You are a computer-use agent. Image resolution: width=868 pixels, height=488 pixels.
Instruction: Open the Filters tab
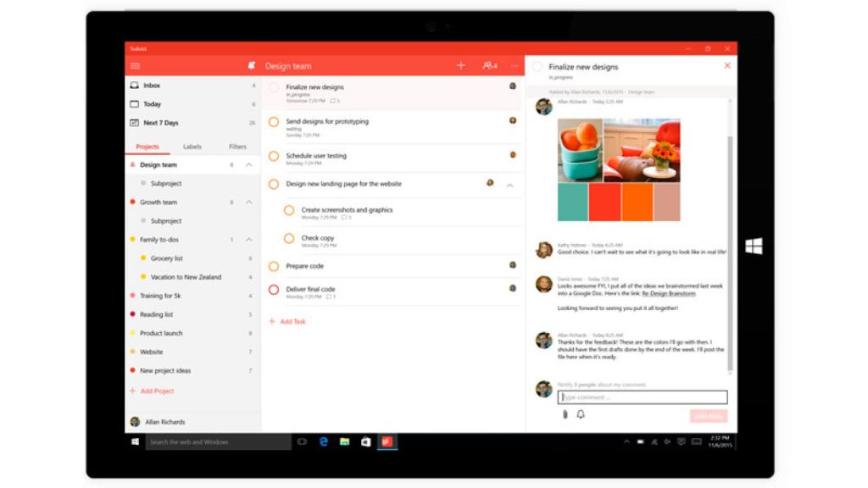(237, 146)
